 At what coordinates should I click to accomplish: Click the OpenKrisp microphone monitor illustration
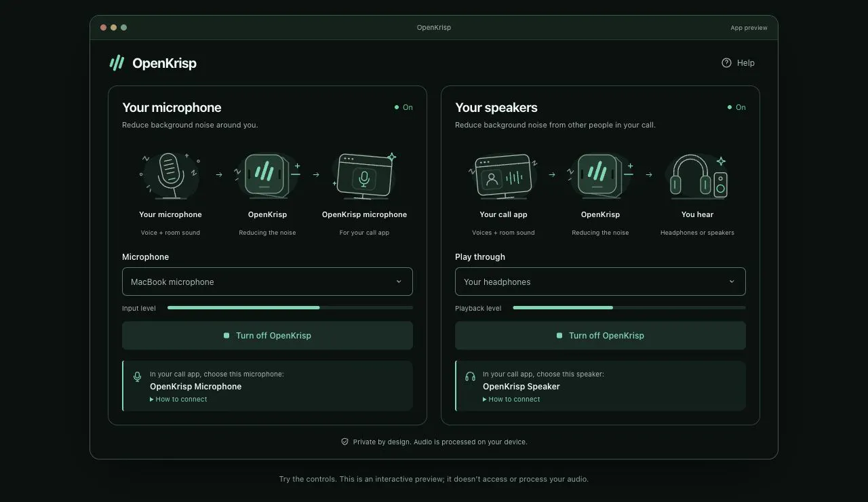(x=365, y=176)
